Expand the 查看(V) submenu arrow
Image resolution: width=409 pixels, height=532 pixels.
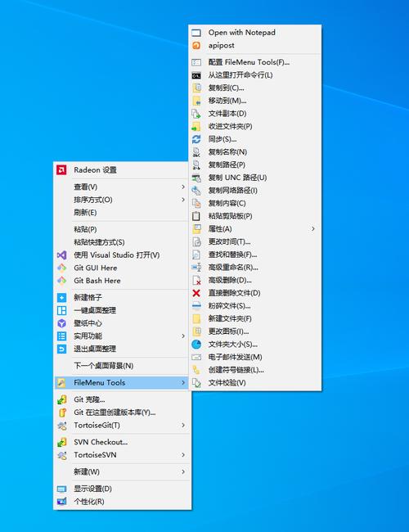pos(183,187)
